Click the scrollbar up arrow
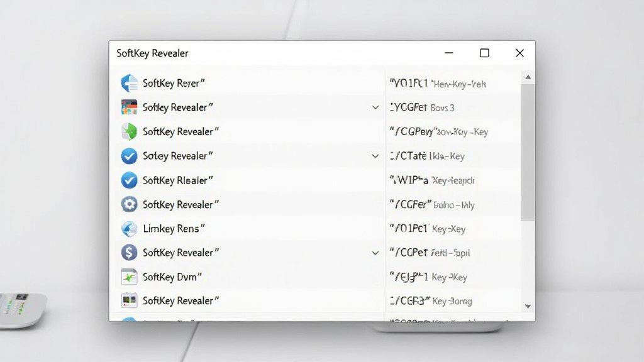 (x=528, y=77)
